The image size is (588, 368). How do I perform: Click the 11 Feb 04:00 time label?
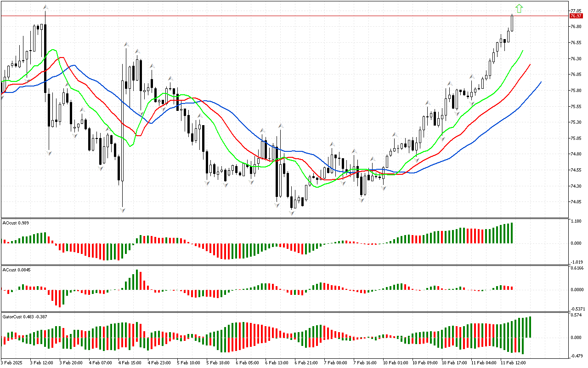[x=483, y=363]
